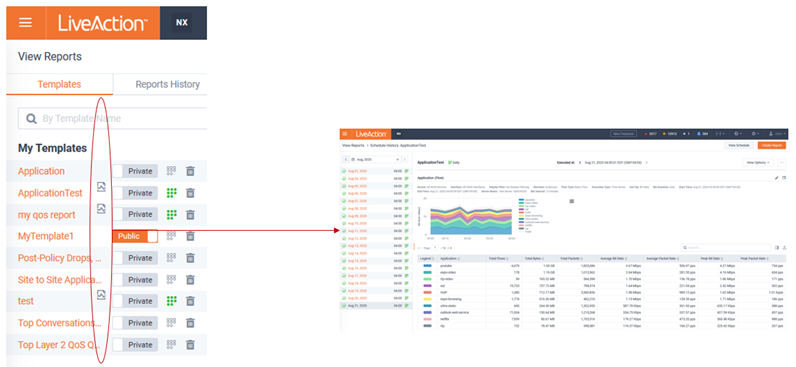Screen dimensions: 796x367
Task: Toggle MyTemplate1 from Public to Private
Action: pyautogui.click(x=135, y=236)
